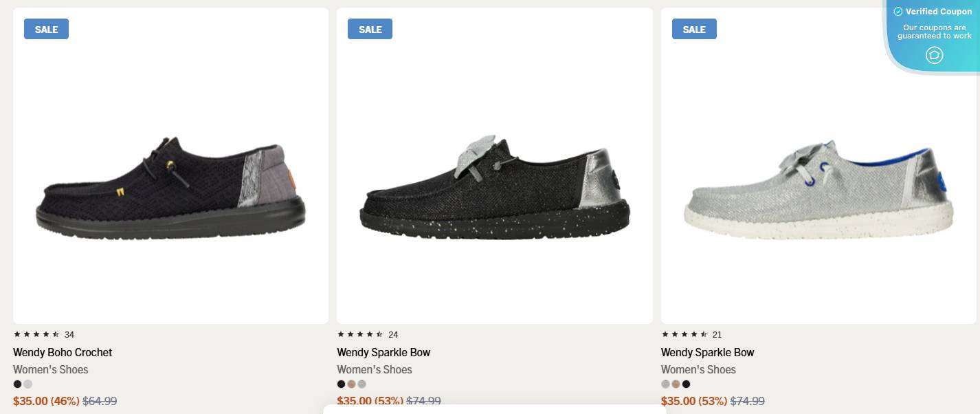
Task: Click the house logo icon on the coupon badge
Action: (x=935, y=55)
